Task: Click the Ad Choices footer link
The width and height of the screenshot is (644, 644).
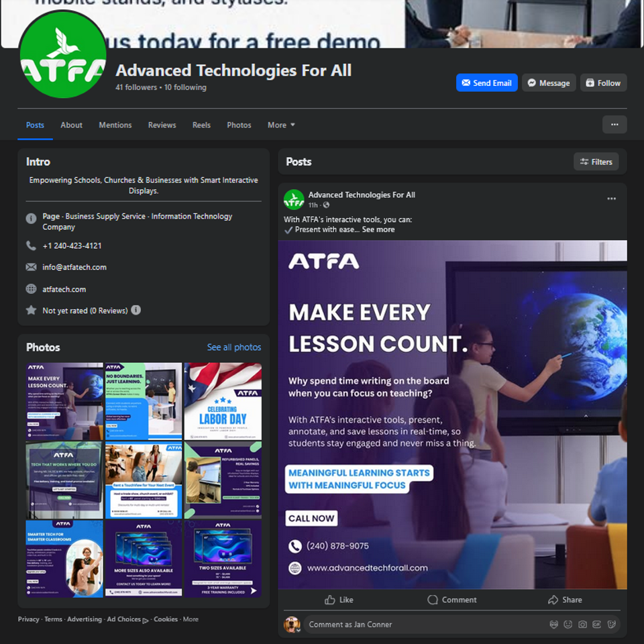Action: pyautogui.click(x=127, y=619)
